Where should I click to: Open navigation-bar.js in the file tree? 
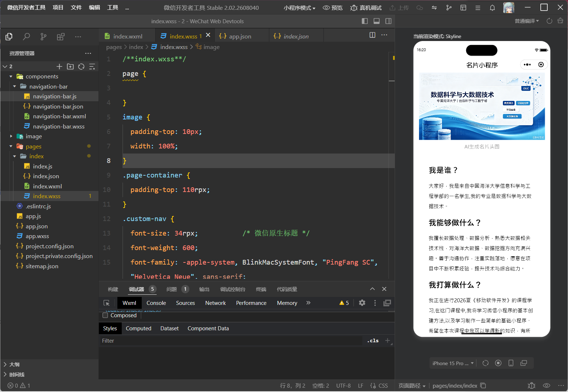(55, 97)
